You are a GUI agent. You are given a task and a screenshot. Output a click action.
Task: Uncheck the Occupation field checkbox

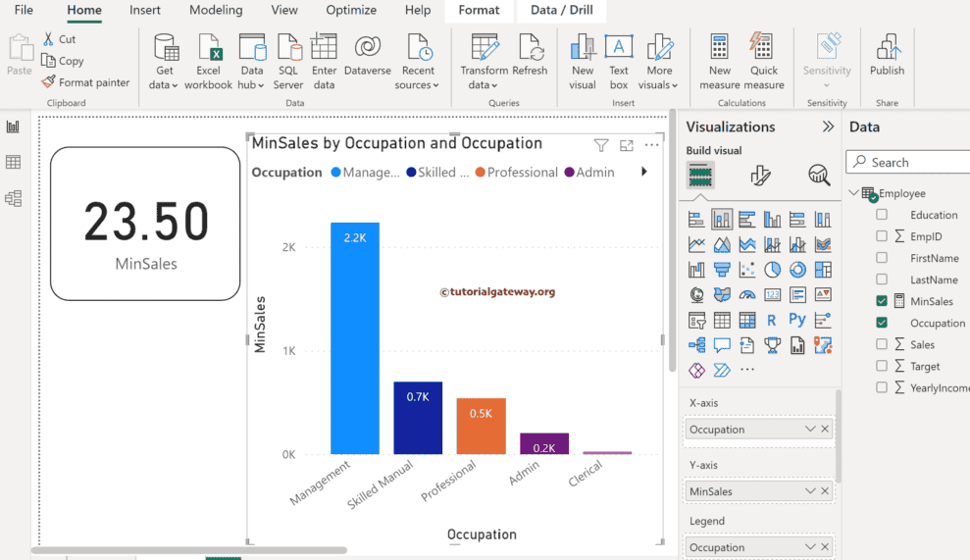point(882,323)
